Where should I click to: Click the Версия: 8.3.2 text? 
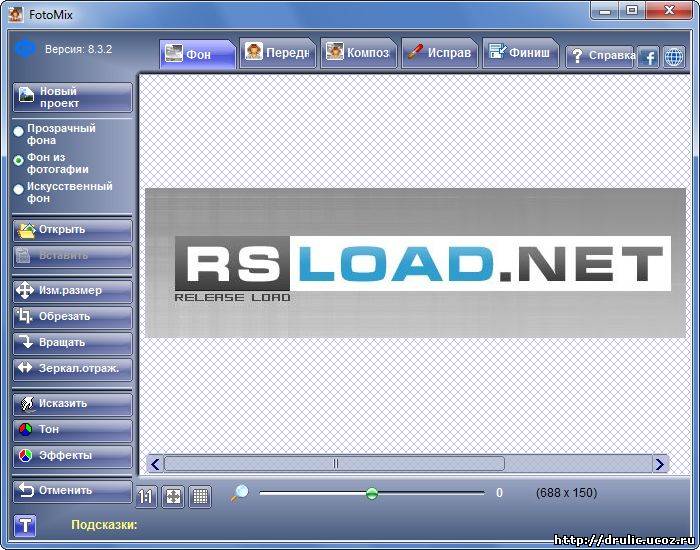click(x=79, y=49)
